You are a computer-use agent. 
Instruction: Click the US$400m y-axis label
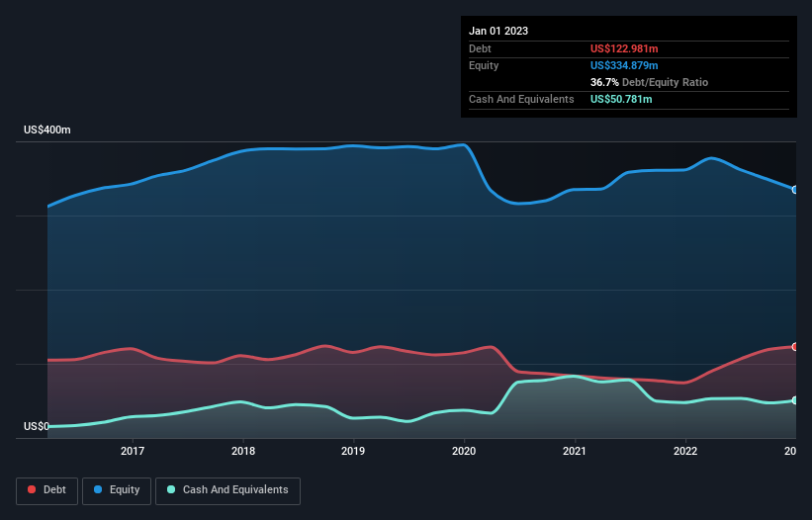point(47,130)
